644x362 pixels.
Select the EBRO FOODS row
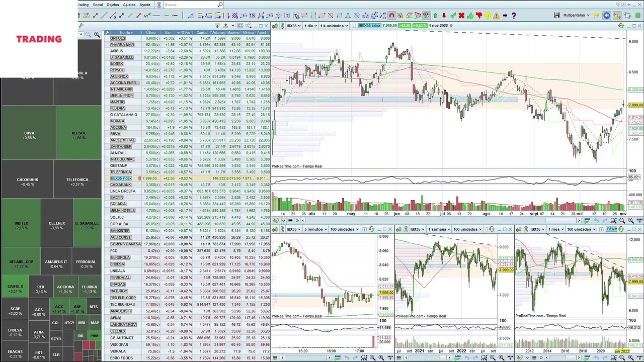pos(187,357)
